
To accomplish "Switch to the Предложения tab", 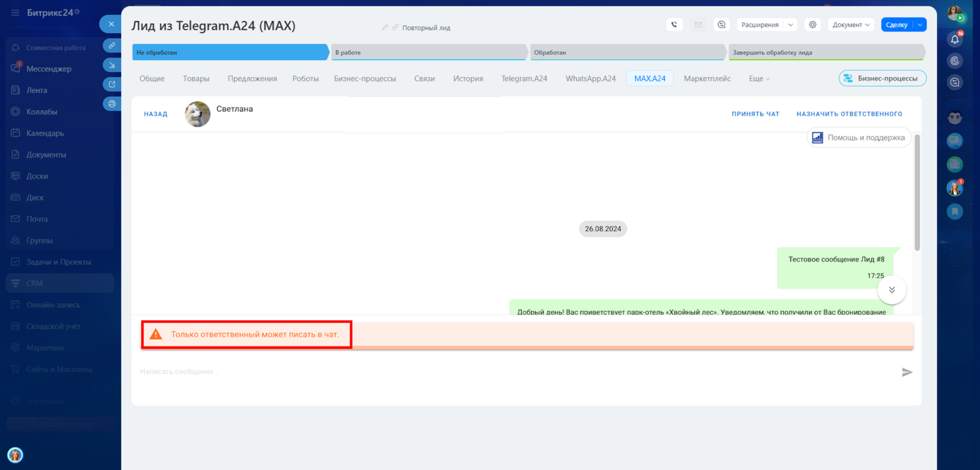I will (x=252, y=79).
